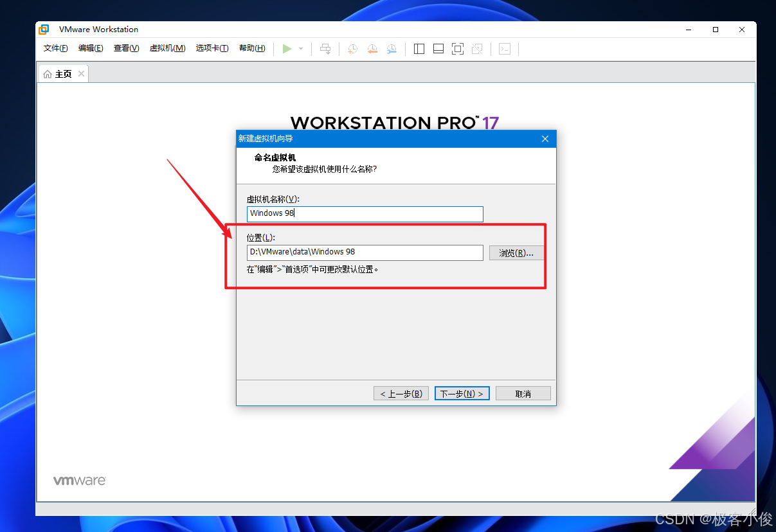Click the 位置 path input field

[x=365, y=252]
